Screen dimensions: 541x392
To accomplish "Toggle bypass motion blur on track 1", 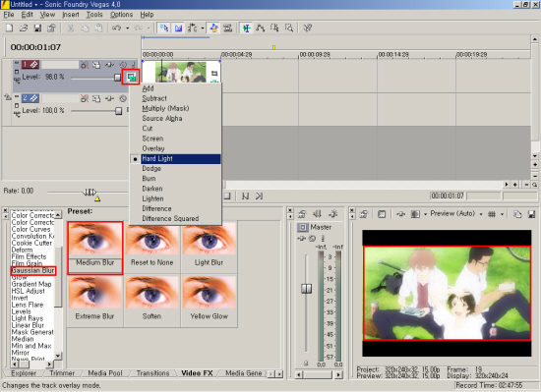I will pyautogui.click(x=85, y=65).
